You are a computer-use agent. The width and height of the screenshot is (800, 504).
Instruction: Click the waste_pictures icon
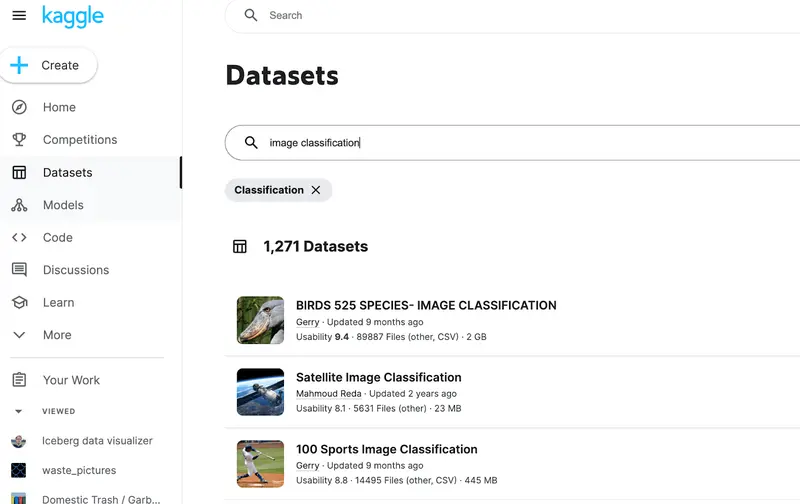pyautogui.click(x=18, y=470)
